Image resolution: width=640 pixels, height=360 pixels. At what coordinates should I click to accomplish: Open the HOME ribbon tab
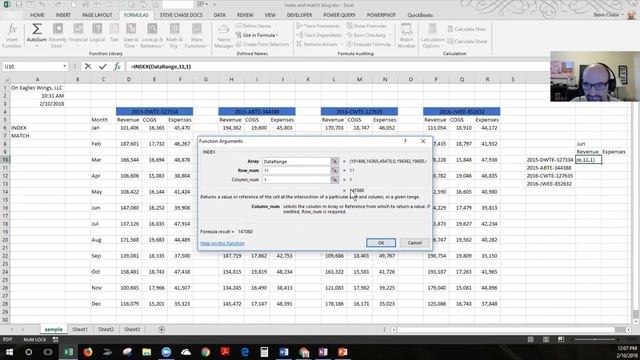pyautogui.click(x=37, y=15)
